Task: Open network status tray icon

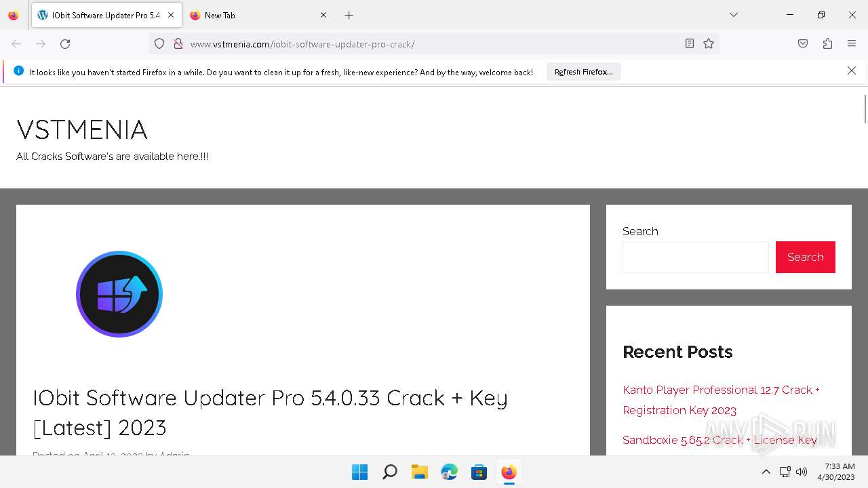Action: pos(785,472)
